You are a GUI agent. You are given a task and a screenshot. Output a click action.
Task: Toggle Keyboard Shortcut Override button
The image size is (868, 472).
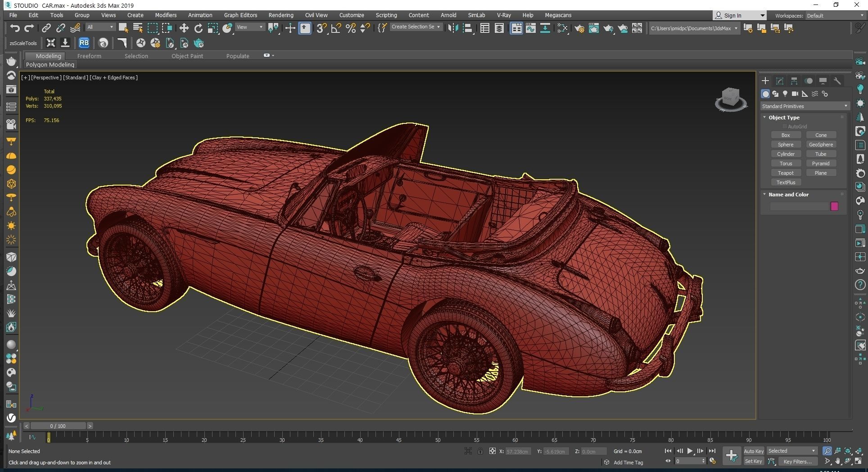tap(305, 28)
